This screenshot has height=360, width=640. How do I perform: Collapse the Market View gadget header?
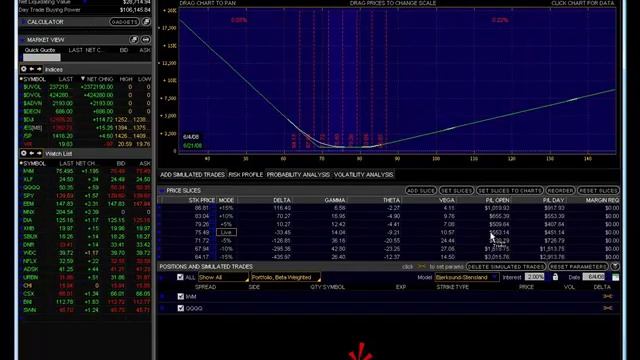click(23, 40)
